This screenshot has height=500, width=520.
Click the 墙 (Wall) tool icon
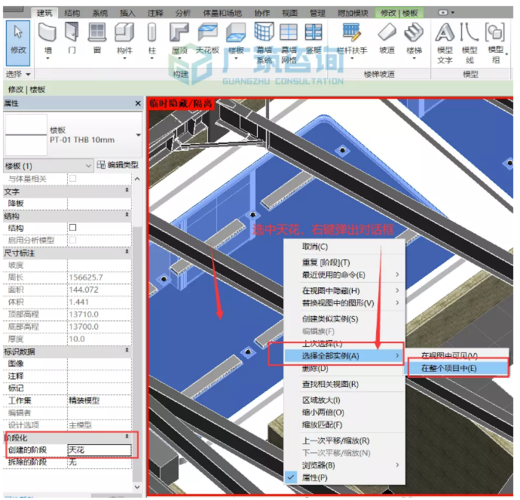(47, 32)
